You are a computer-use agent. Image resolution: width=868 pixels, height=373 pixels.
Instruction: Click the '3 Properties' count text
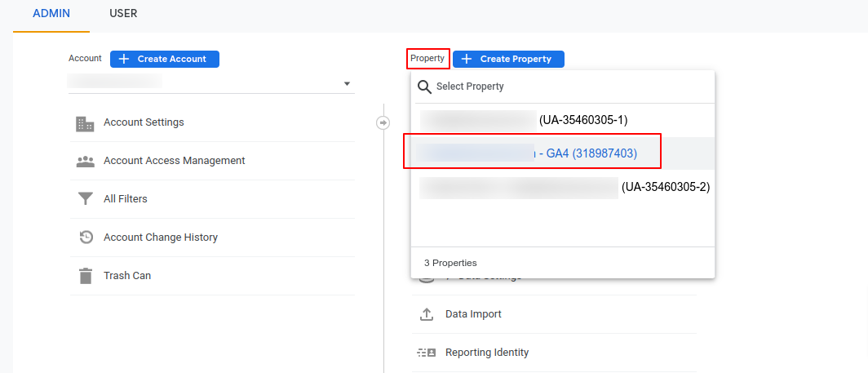(x=450, y=263)
